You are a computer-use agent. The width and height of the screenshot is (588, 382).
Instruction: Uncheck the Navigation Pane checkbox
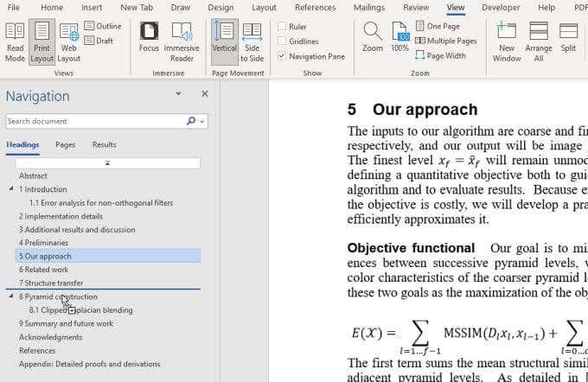282,56
